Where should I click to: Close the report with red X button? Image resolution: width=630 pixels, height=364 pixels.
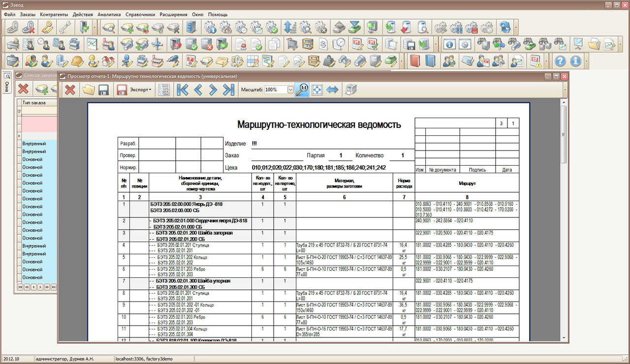[70, 90]
